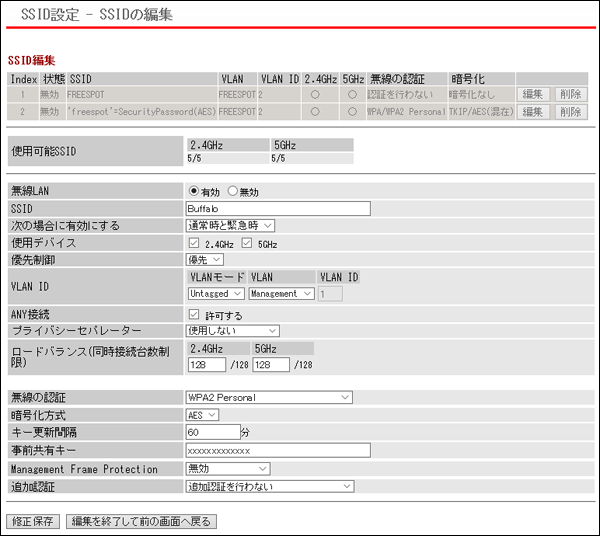Toggle the ANY接続 許可する checkbox

click(x=194, y=315)
